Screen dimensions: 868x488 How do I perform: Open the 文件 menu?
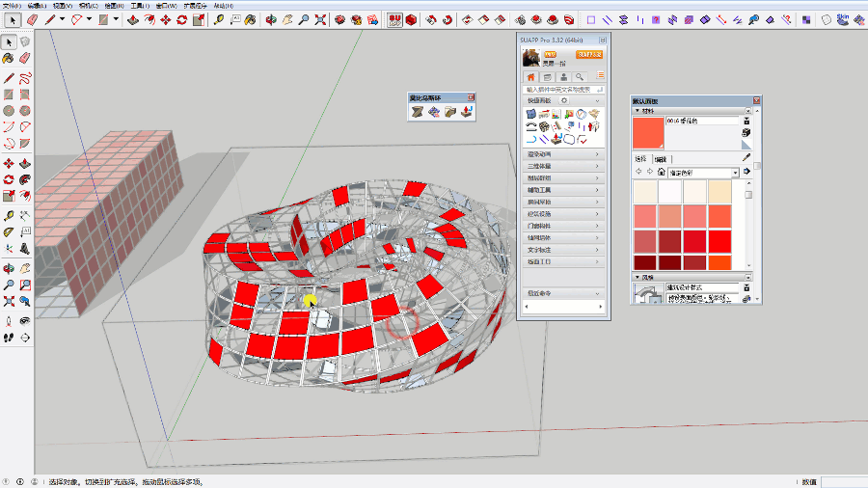click(10, 5)
